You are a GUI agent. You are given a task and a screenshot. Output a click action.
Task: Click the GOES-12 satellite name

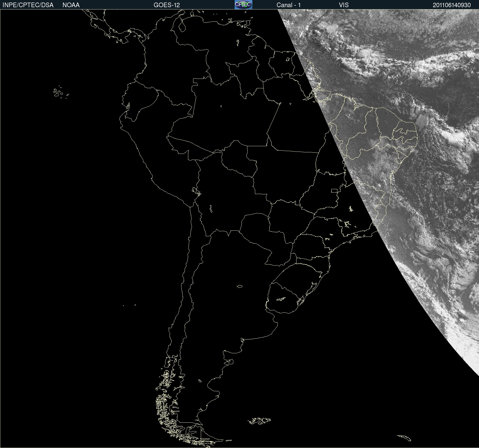coord(167,5)
